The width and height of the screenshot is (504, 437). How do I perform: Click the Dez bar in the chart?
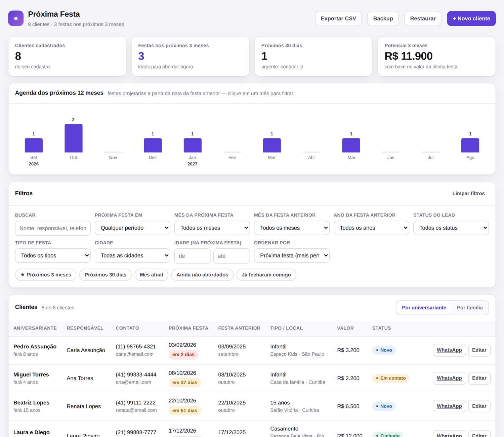tap(153, 145)
